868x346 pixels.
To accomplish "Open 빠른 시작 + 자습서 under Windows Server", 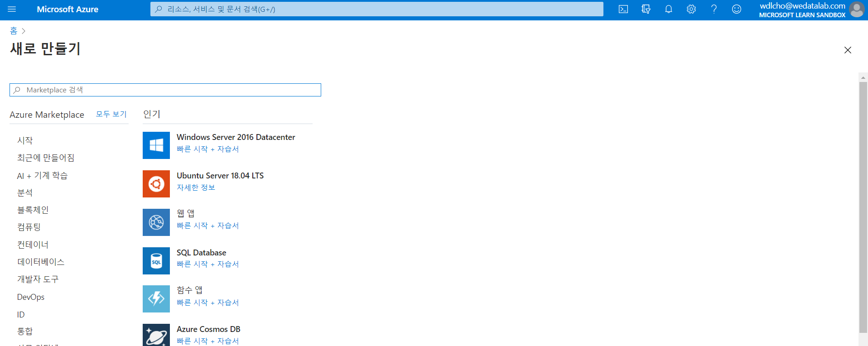I will [208, 149].
